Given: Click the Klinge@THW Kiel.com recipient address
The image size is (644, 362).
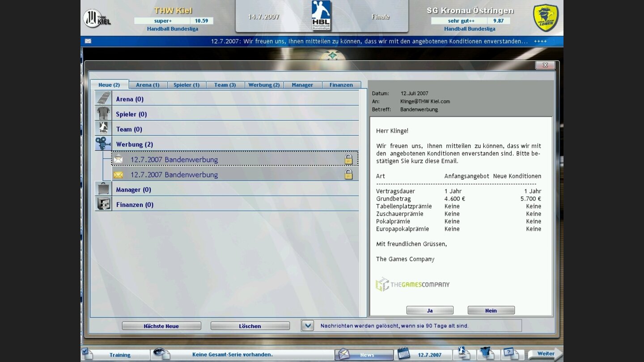Looking at the screenshot, I should point(425,101).
